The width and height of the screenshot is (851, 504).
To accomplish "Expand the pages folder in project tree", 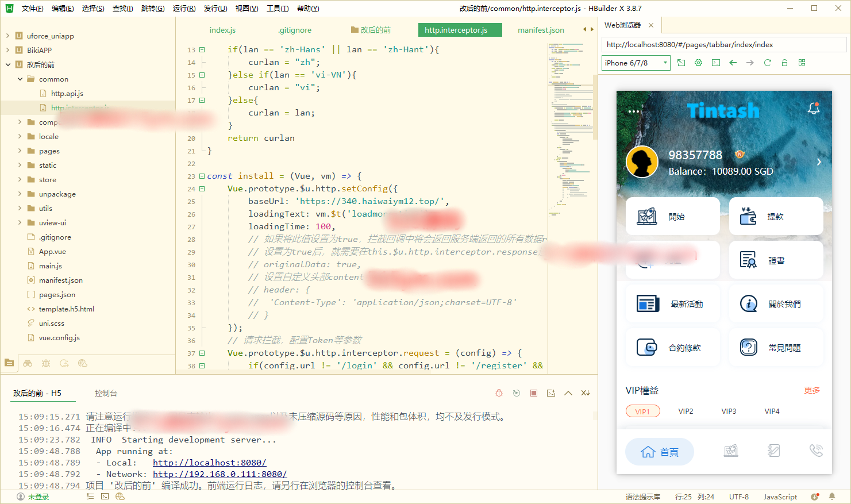I will (x=20, y=151).
